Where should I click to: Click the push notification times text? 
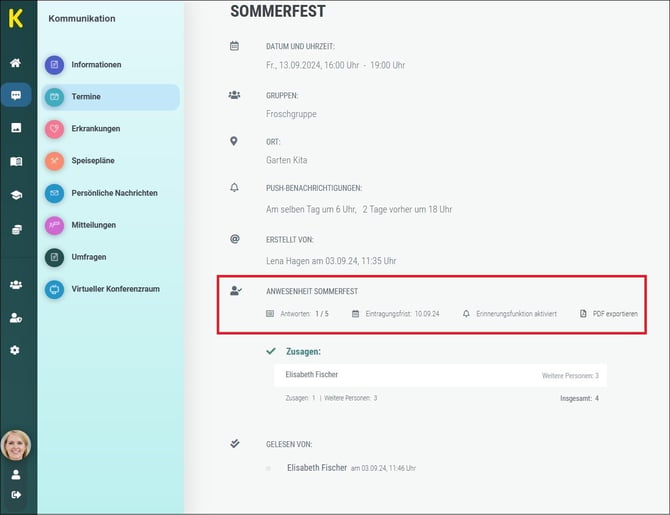point(359,209)
